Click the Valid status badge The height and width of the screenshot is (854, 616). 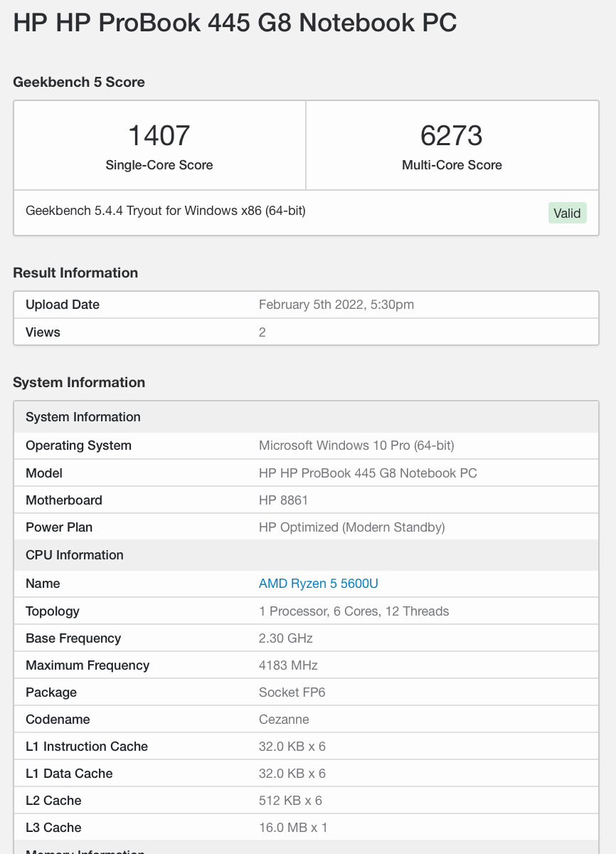568,213
